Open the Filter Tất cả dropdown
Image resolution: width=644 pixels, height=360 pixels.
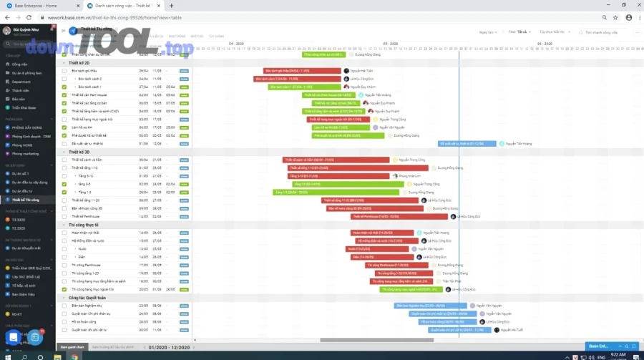click(x=518, y=32)
